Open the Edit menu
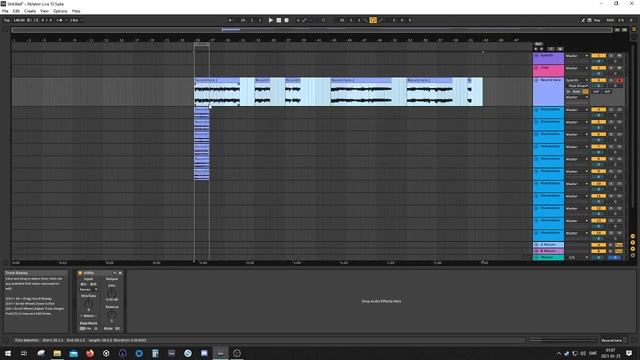This screenshot has height=360, width=640. (x=16, y=11)
